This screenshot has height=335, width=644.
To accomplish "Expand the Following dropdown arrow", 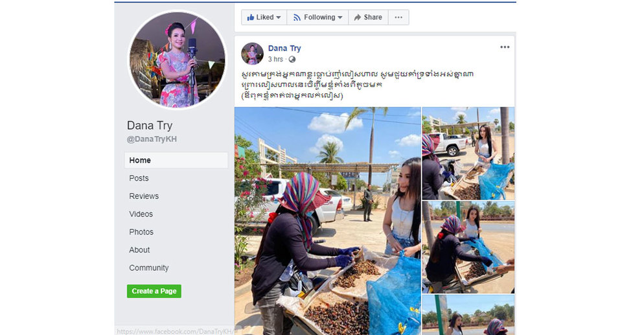I will 340,17.
